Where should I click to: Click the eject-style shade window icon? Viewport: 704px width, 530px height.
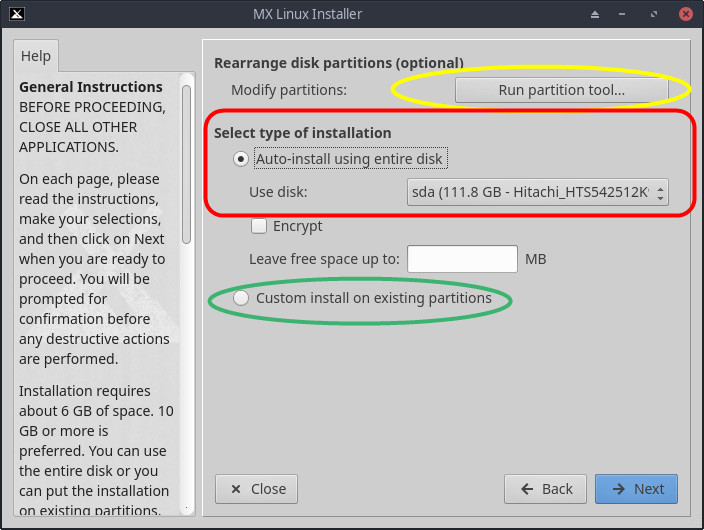tap(595, 14)
